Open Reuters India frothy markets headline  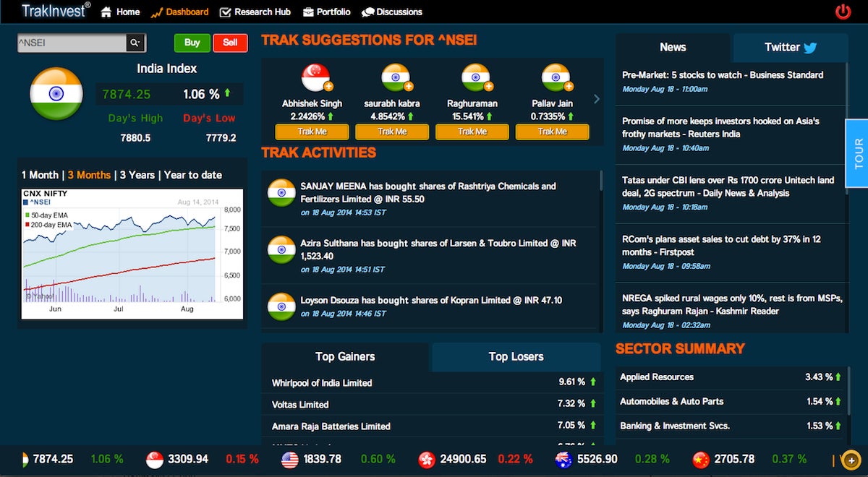(x=721, y=127)
